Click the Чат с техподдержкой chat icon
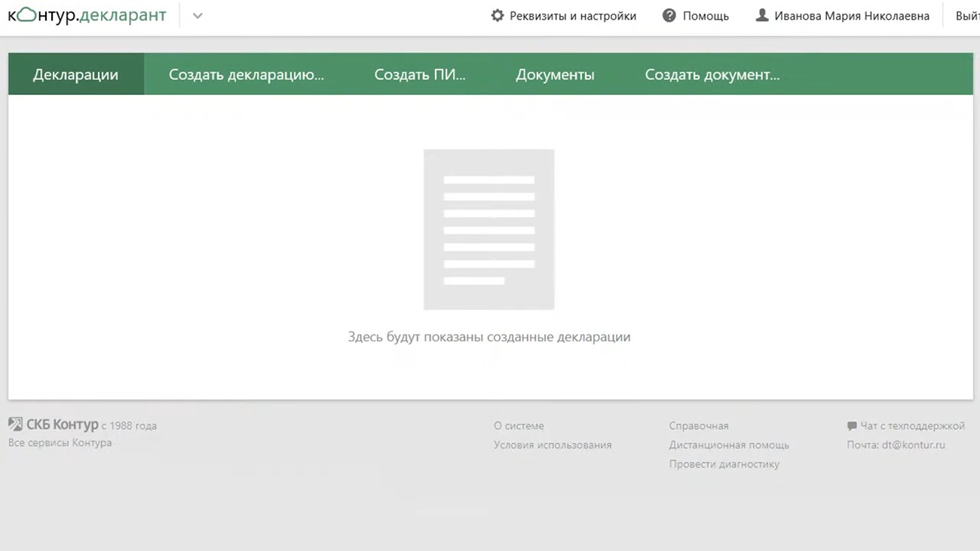 point(852,426)
